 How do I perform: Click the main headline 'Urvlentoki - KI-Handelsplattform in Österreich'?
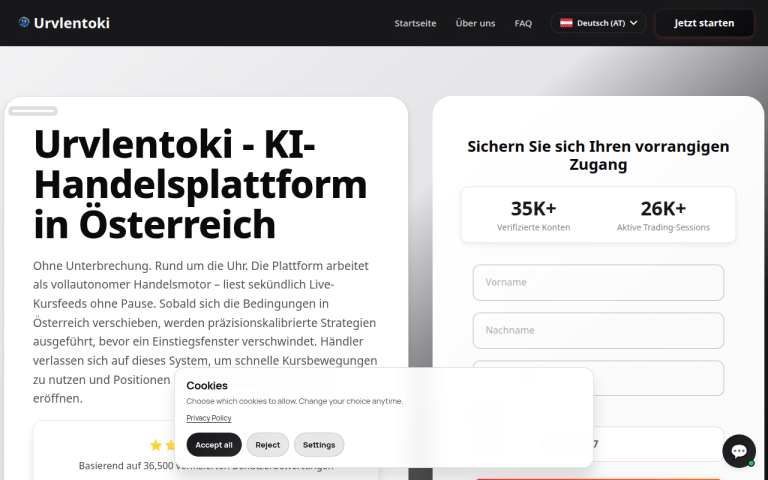click(x=200, y=184)
